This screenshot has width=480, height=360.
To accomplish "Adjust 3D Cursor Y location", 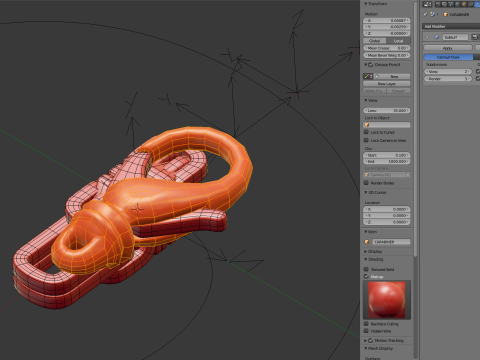I will [387, 215].
